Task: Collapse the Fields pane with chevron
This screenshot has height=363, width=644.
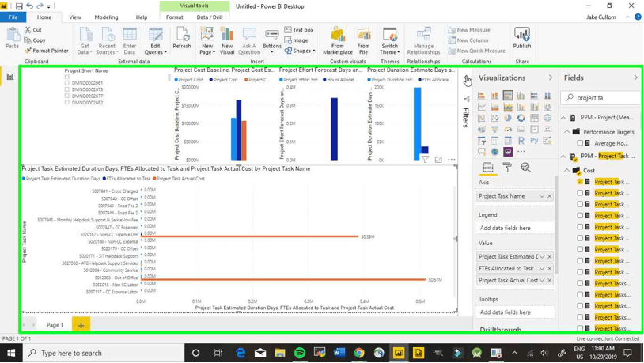Action: coord(636,78)
